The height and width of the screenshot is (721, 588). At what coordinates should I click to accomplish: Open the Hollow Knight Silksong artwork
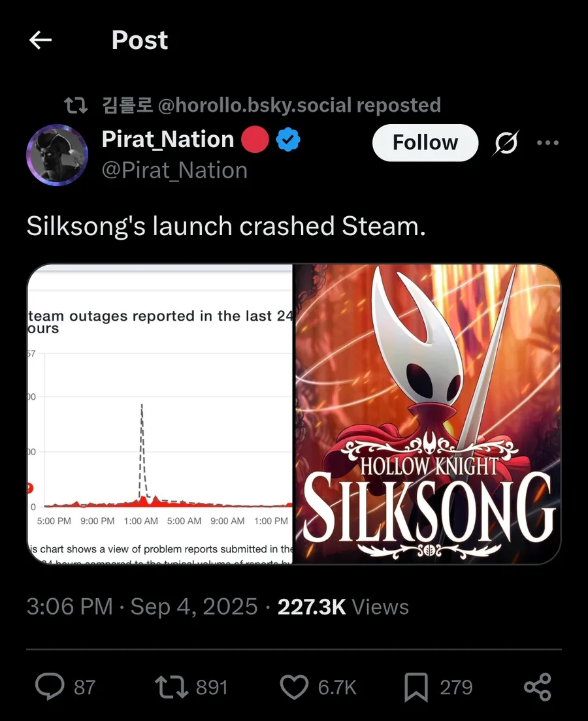(427, 414)
